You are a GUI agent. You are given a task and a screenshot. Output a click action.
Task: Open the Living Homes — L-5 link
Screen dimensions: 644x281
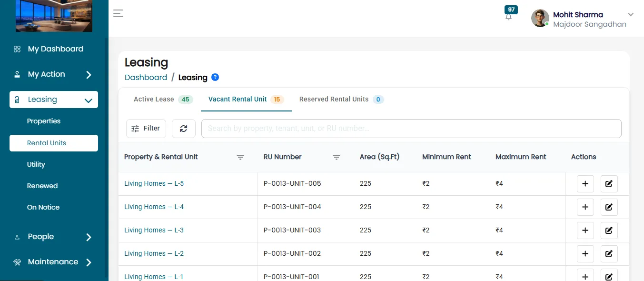point(154,184)
